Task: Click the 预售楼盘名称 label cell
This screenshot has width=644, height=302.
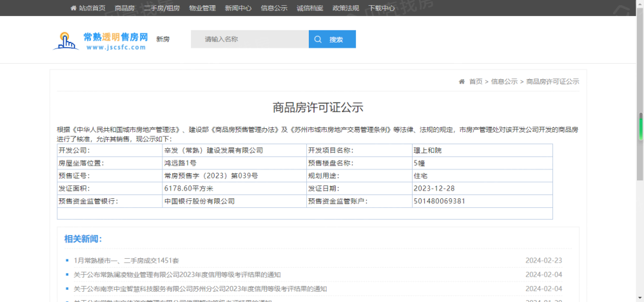Action: 359,163
